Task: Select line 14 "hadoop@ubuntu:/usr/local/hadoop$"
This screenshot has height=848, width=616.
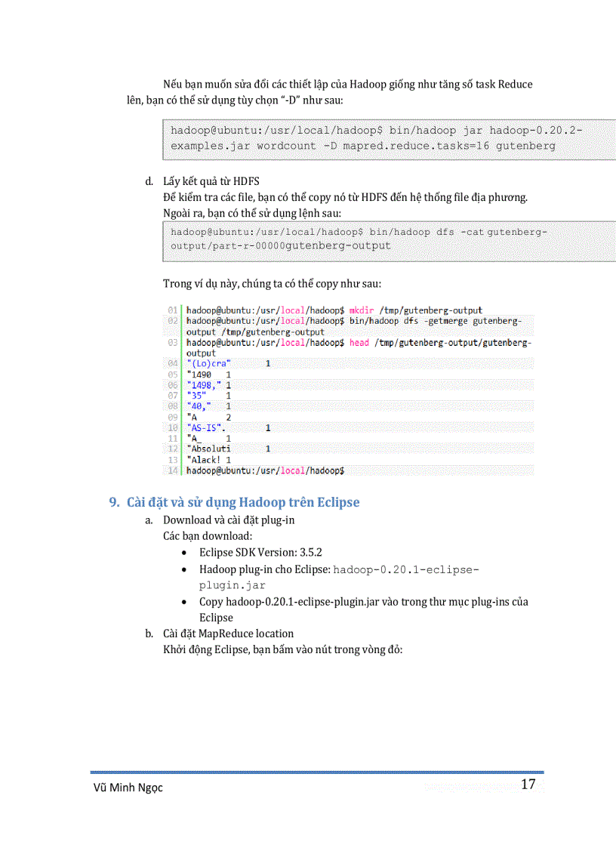Action: tap(264, 470)
